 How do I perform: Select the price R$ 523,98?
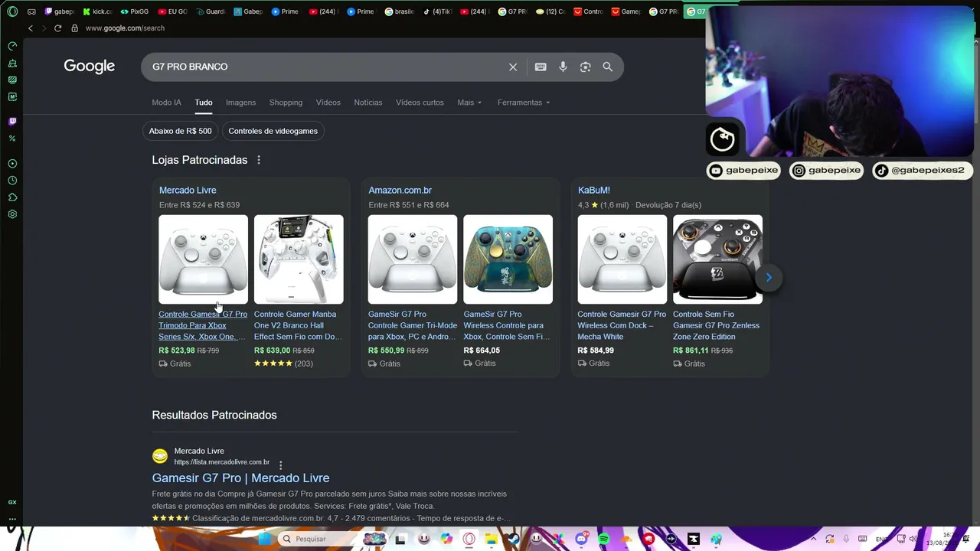click(177, 350)
